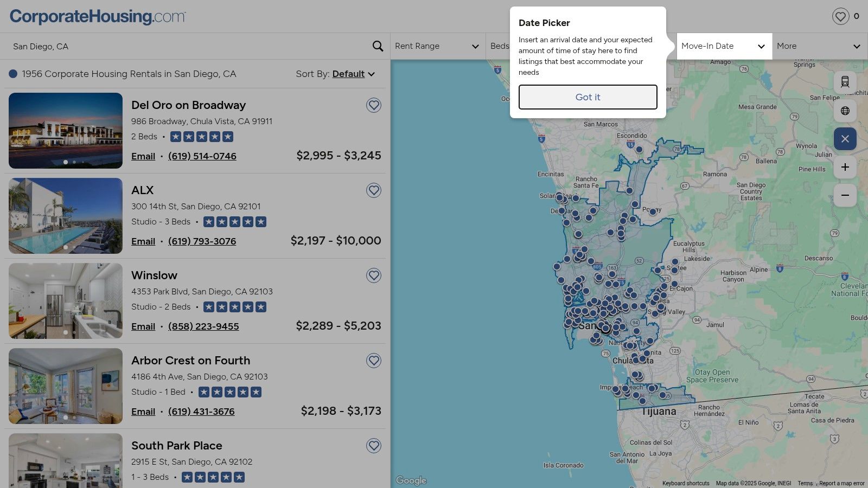868x488 pixels.
Task: Click Del Oro five-star rating
Action: coord(202,137)
